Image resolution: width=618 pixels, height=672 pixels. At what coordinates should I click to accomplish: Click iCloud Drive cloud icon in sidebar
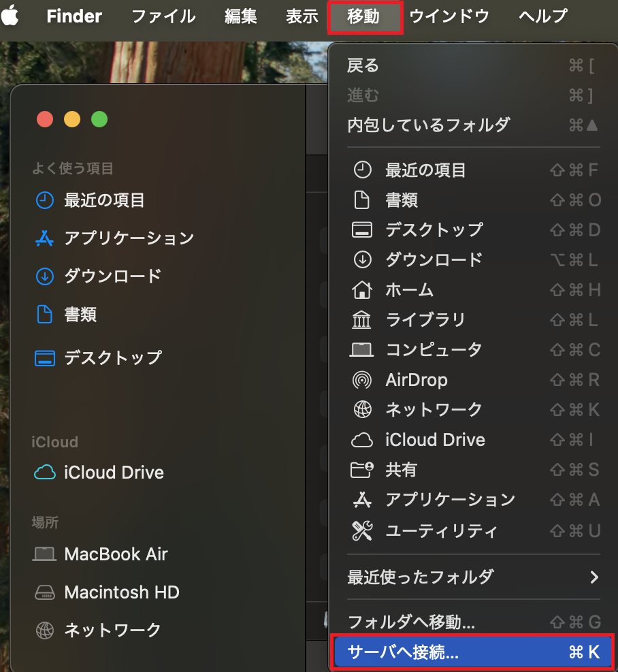pos(45,473)
